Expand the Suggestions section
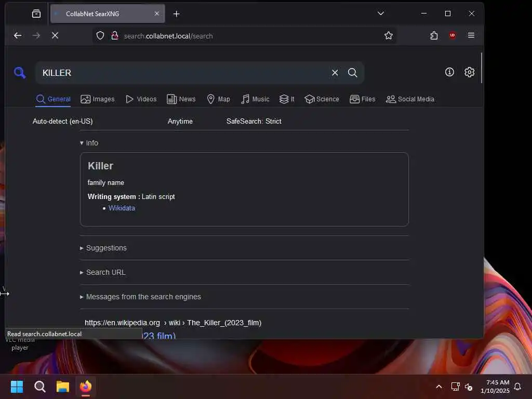Viewport: 532px width, 399px height. 103,248
